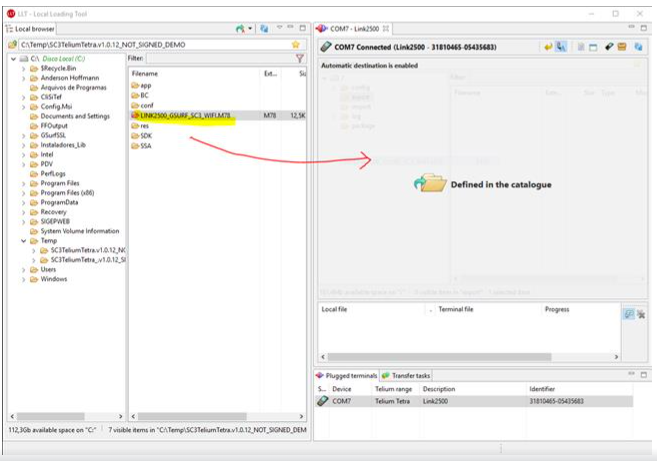657x461 pixels.
Task: Select the LINK2500_GSURF_SC3_WIFI.M78 file
Action: 185,115
